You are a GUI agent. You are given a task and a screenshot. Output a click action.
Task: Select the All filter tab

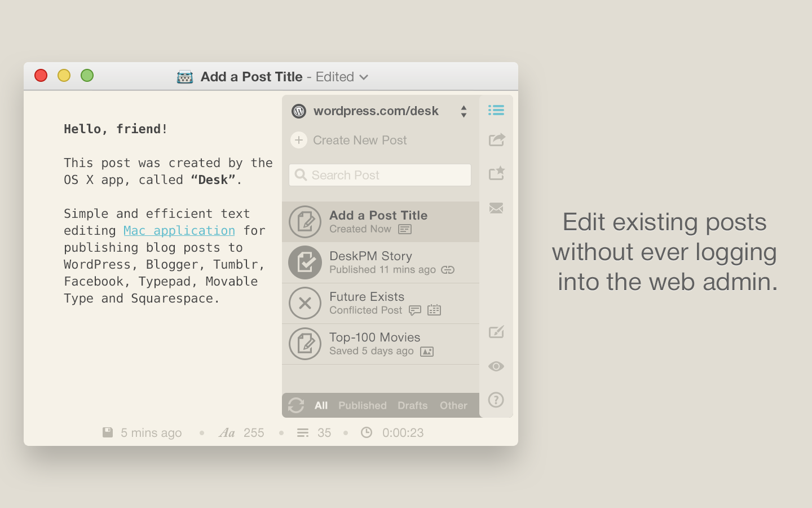point(321,405)
